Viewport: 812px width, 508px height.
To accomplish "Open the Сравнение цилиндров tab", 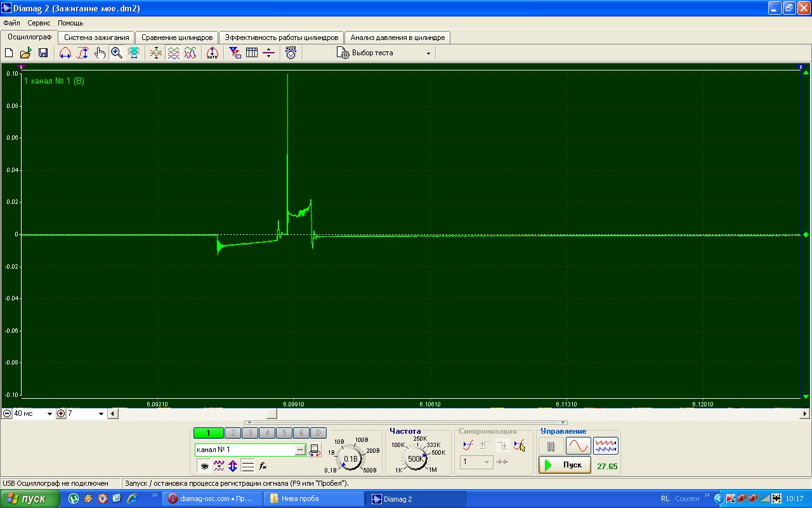I will point(177,37).
